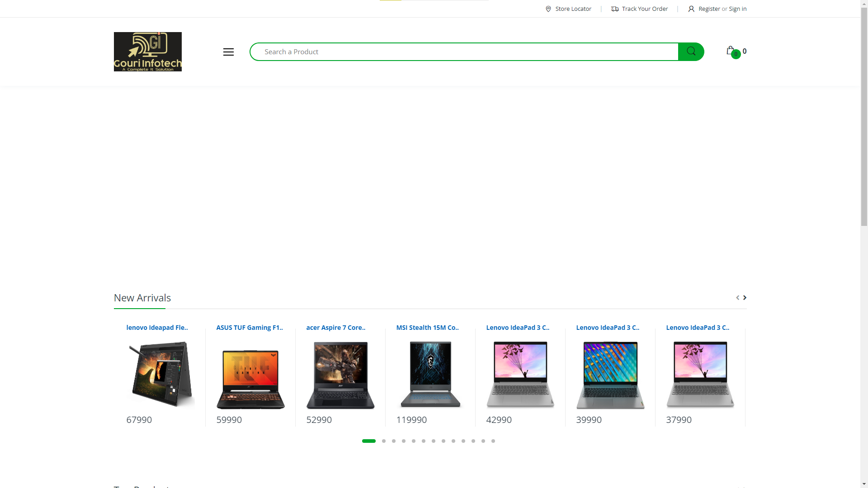Open the shopping bag cart icon

pyautogui.click(x=731, y=51)
